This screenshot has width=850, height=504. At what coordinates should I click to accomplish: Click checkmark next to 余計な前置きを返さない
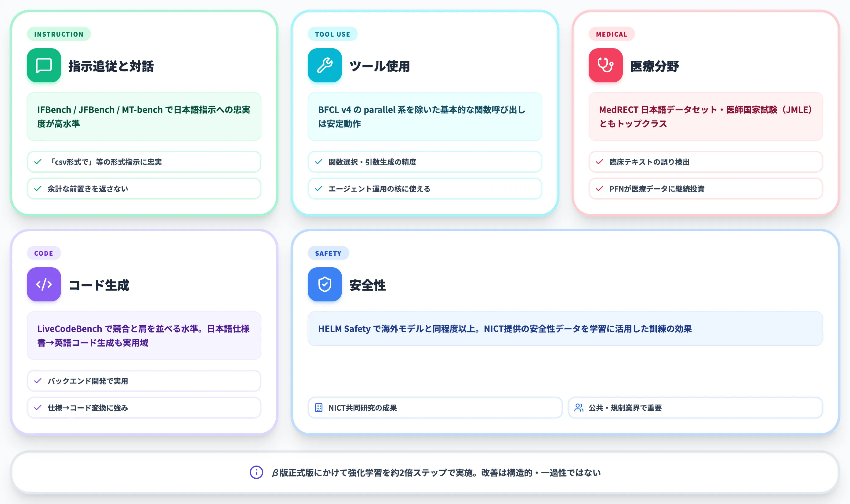click(x=38, y=189)
